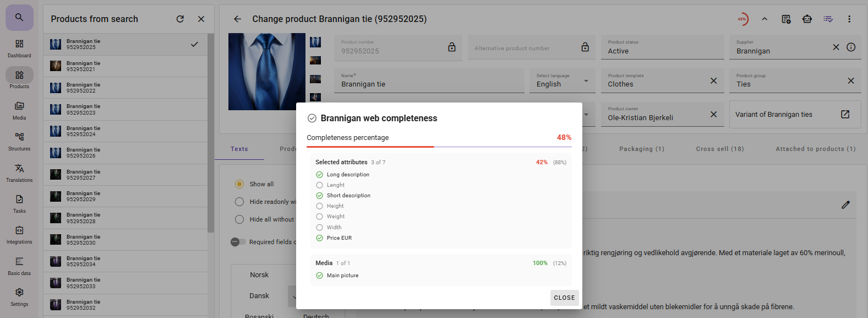Image resolution: width=868 pixels, height=318 pixels.
Task: Open Integrations from the sidebar
Action: 19,234
